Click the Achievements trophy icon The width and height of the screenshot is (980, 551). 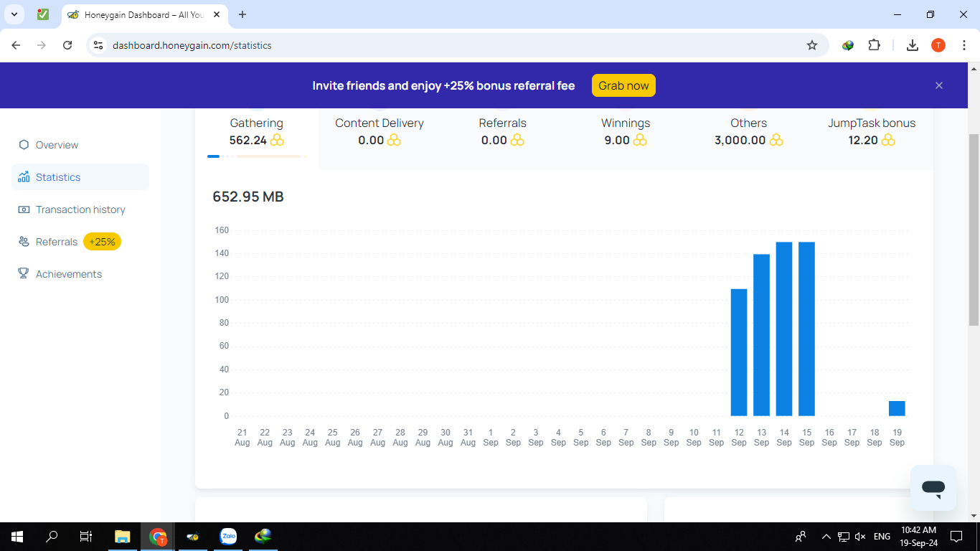24,274
